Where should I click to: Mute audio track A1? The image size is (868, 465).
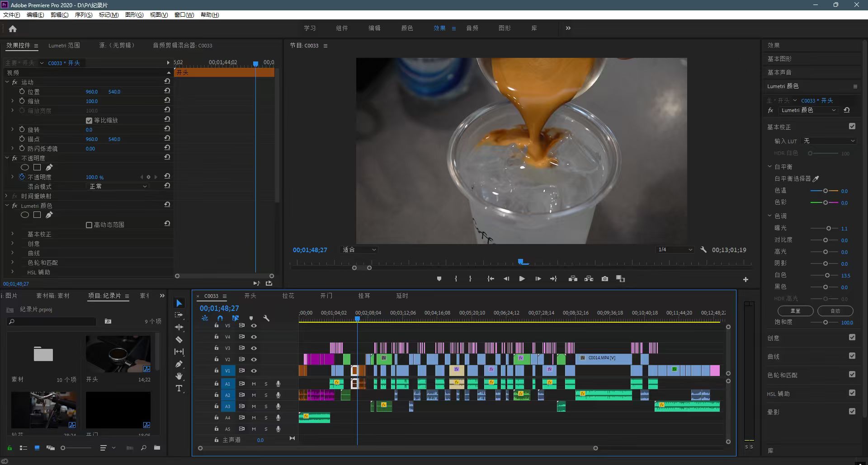pyautogui.click(x=254, y=384)
